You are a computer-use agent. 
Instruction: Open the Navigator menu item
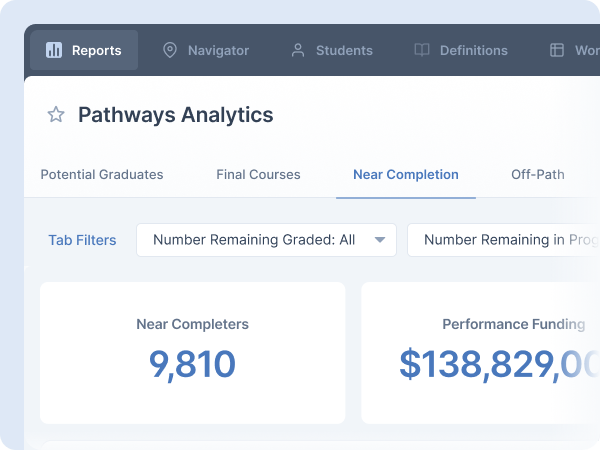click(218, 50)
